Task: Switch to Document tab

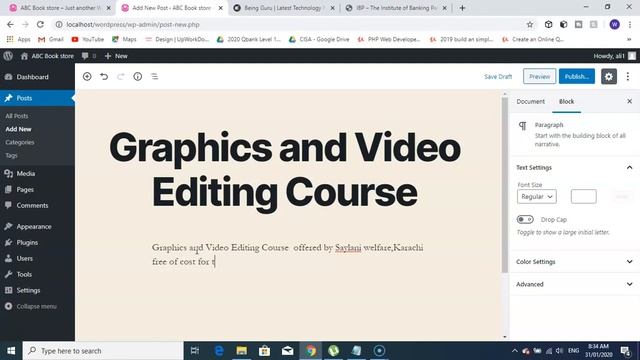Action: point(531,101)
